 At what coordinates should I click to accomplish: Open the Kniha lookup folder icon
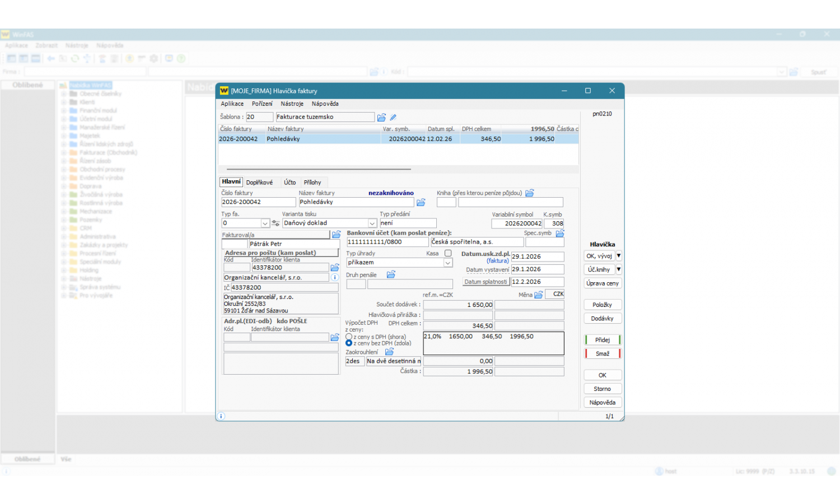click(x=529, y=193)
